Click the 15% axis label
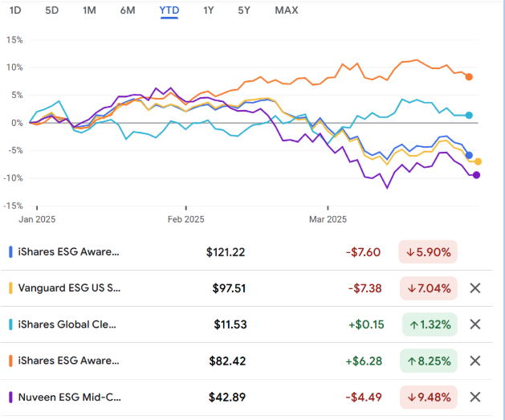Screen dimensions: 505x420 [14, 40]
